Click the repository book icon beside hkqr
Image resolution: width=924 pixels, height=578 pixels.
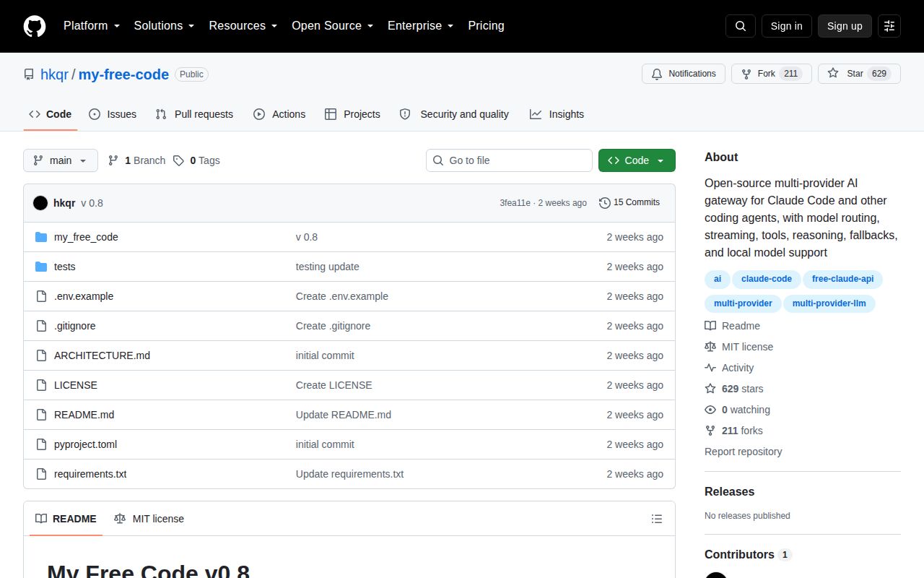29,74
